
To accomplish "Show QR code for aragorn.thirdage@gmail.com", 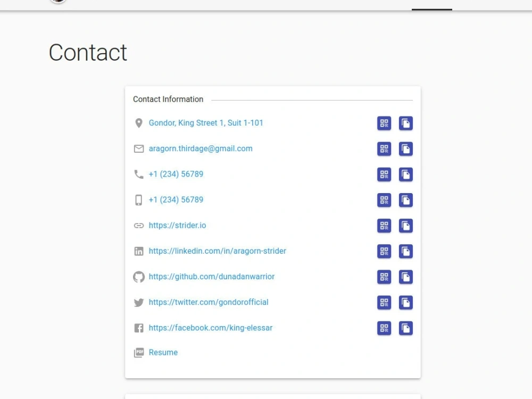I will coord(384,149).
